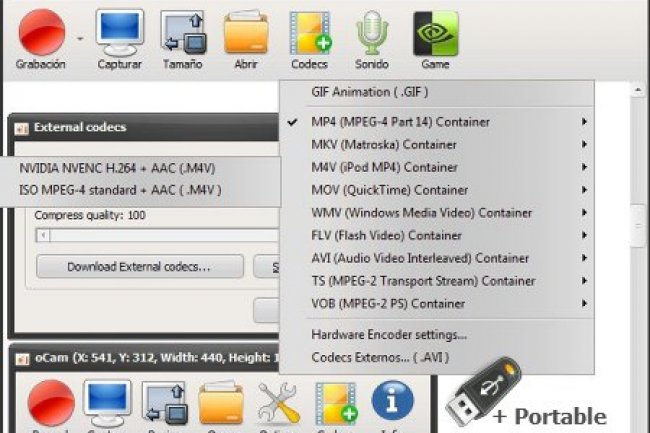This screenshot has width=650, height=433.
Task: Open the wrench options icon in lower toolbar
Action: point(278,404)
